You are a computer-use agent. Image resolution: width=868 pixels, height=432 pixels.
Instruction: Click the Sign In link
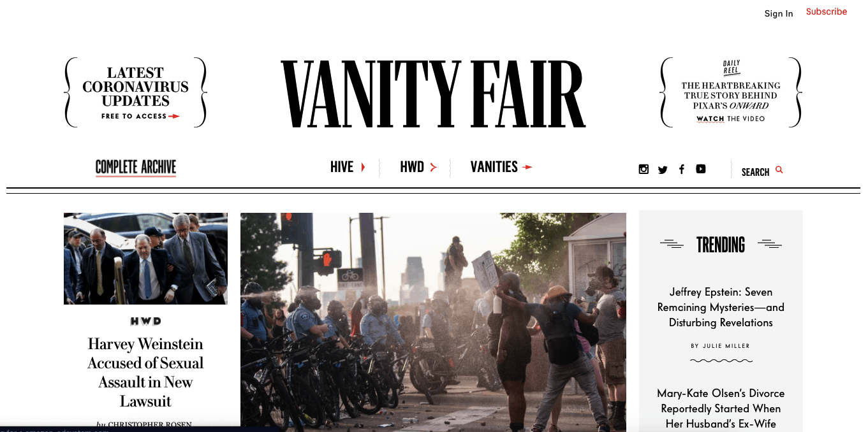(779, 13)
